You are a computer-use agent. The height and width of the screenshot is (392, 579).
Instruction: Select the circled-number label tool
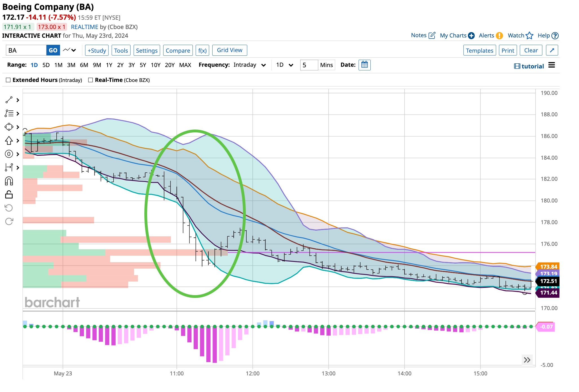point(9,154)
